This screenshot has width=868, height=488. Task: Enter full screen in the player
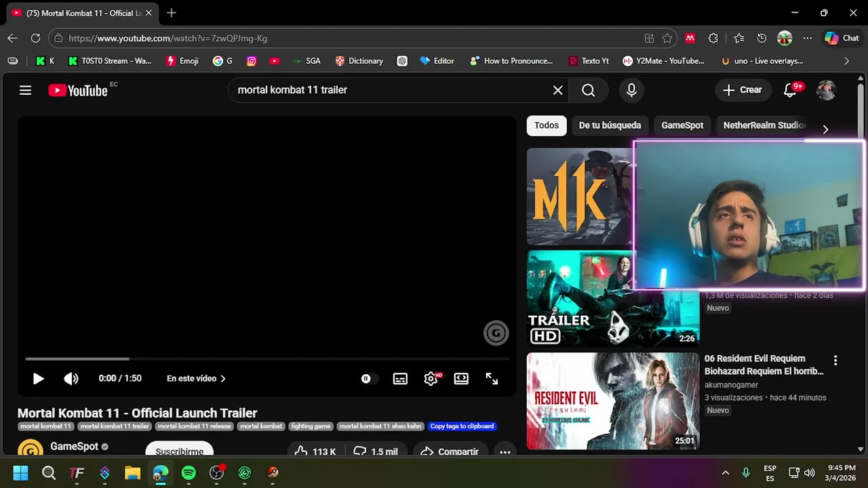pos(492,379)
